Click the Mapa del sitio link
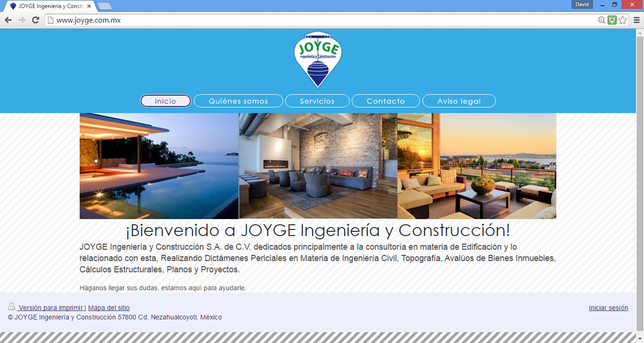This screenshot has width=644, height=343. tap(109, 308)
